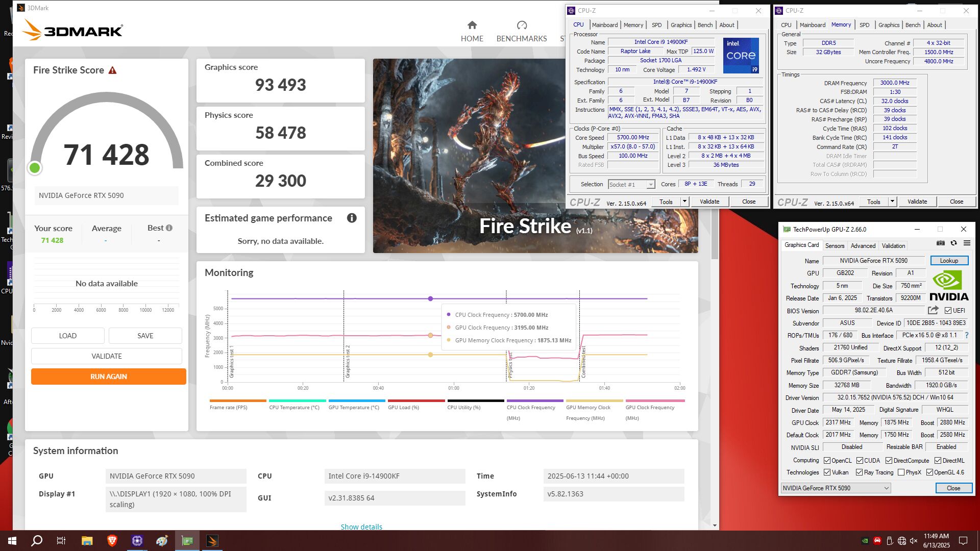The width and height of the screenshot is (980, 551).
Task: Switch to the Sensors tab in GPU-Z
Action: point(835,246)
